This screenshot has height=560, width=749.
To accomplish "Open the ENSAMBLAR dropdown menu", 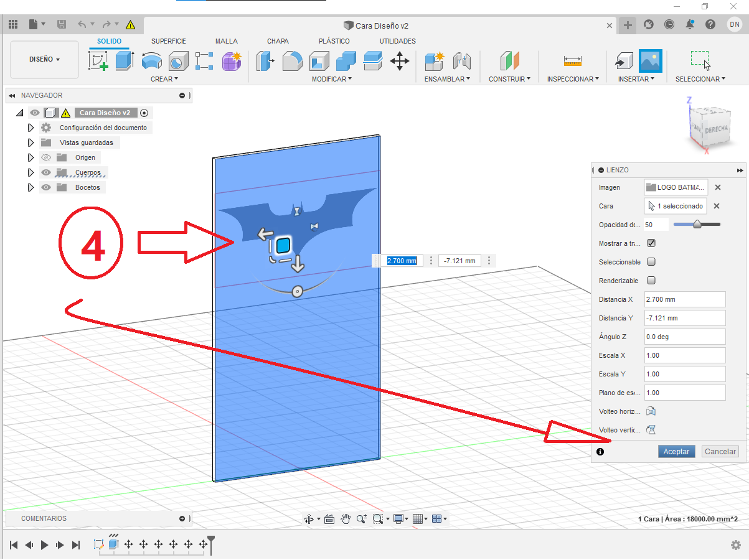I will (x=447, y=79).
